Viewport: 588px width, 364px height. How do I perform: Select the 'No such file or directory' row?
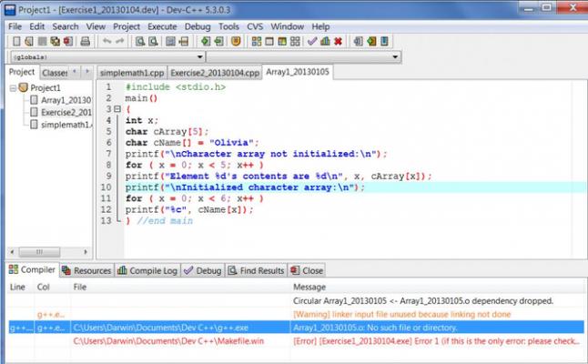pyautogui.click(x=296, y=328)
